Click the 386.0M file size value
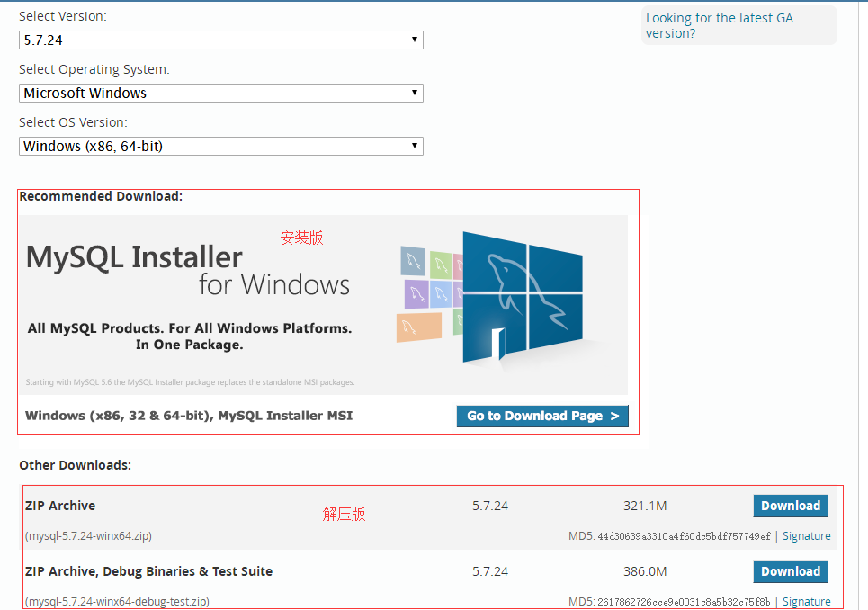The height and width of the screenshot is (610, 868). point(645,571)
